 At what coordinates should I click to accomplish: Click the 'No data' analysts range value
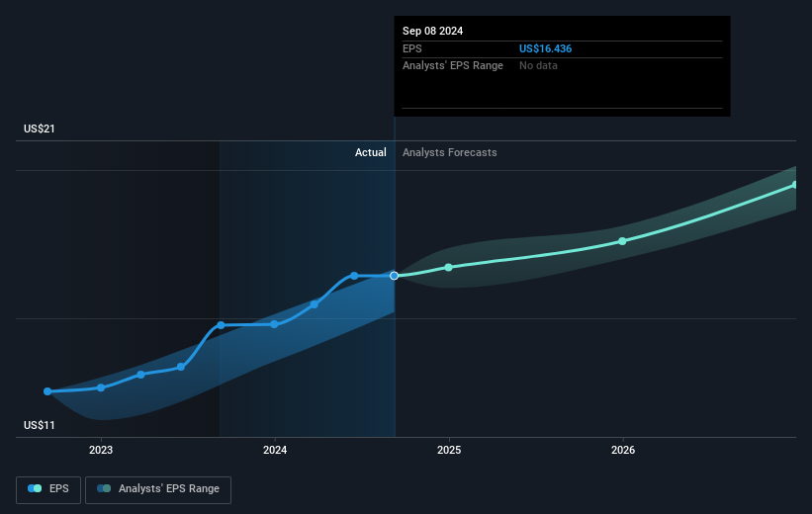click(x=538, y=66)
